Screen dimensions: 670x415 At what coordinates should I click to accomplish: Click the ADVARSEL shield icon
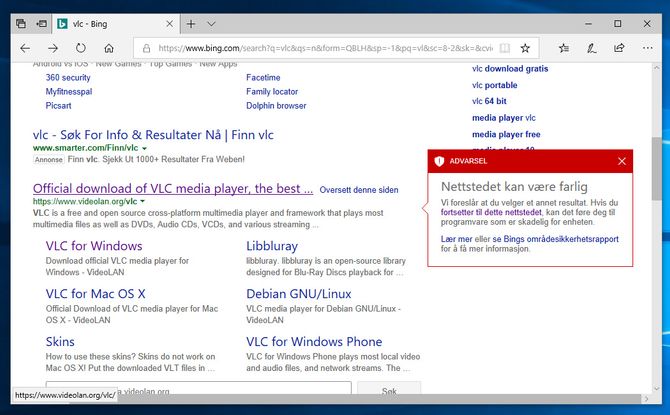coord(439,161)
